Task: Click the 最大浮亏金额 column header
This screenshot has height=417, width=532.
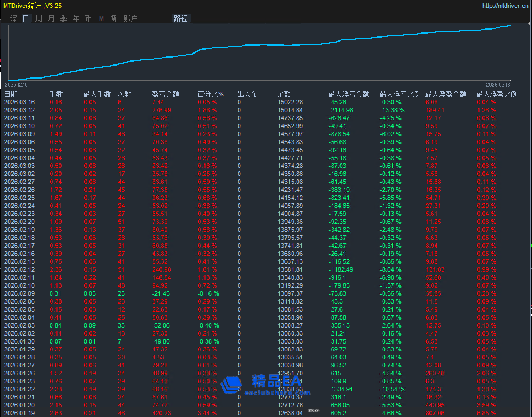Action: (349, 94)
